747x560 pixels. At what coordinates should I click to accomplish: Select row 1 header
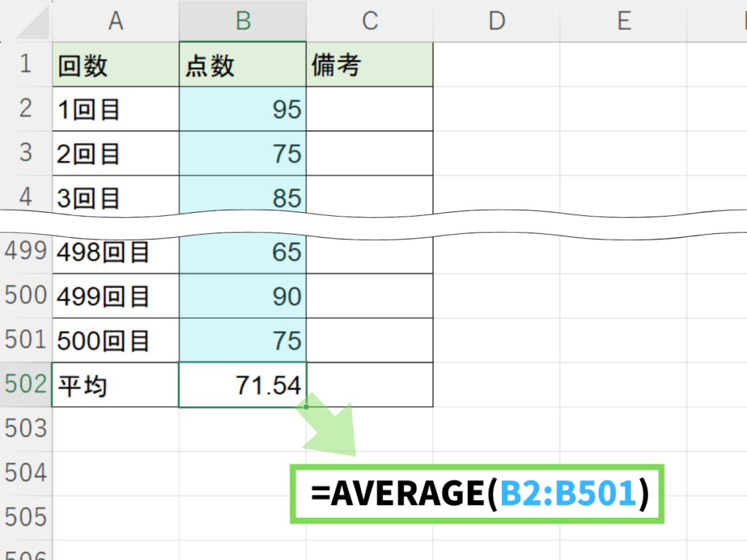pos(26,65)
